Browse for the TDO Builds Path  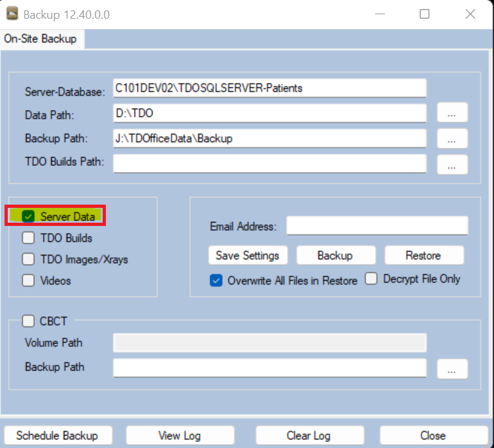(x=452, y=164)
